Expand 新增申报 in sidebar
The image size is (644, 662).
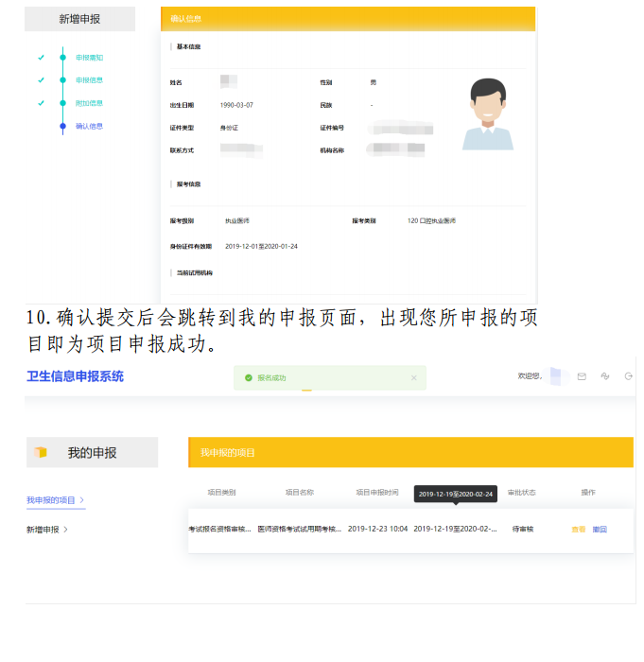pos(46,530)
